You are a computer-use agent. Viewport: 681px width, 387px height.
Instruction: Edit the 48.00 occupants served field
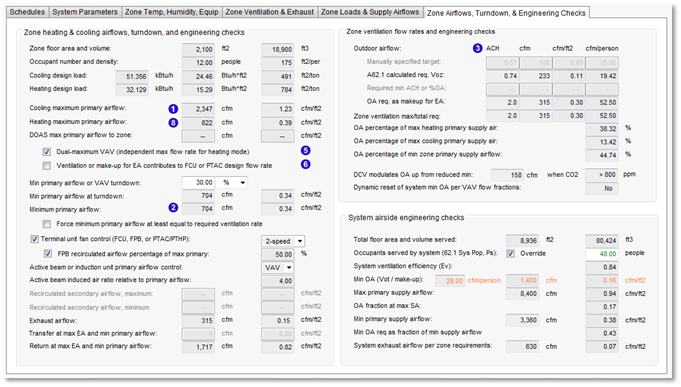click(602, 254)
